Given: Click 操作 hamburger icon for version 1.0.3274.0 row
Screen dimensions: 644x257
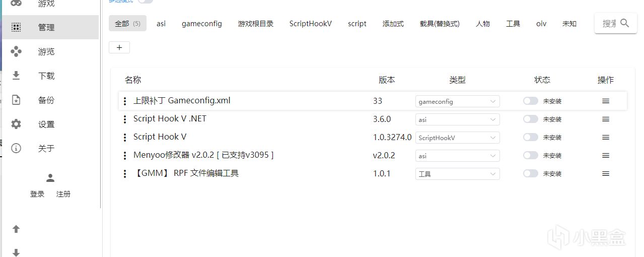Looking at the screenshot, I should point(606,138).
